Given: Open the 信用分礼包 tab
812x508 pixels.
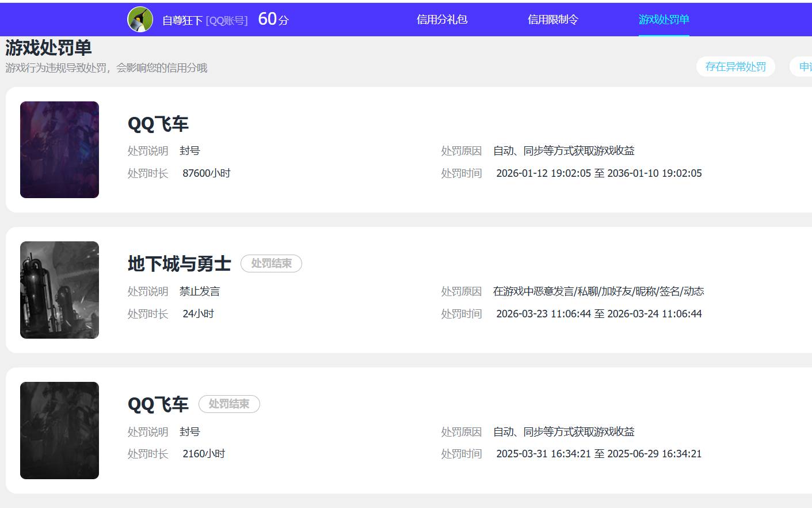Looking at the screenshot, I should [442, 20].
